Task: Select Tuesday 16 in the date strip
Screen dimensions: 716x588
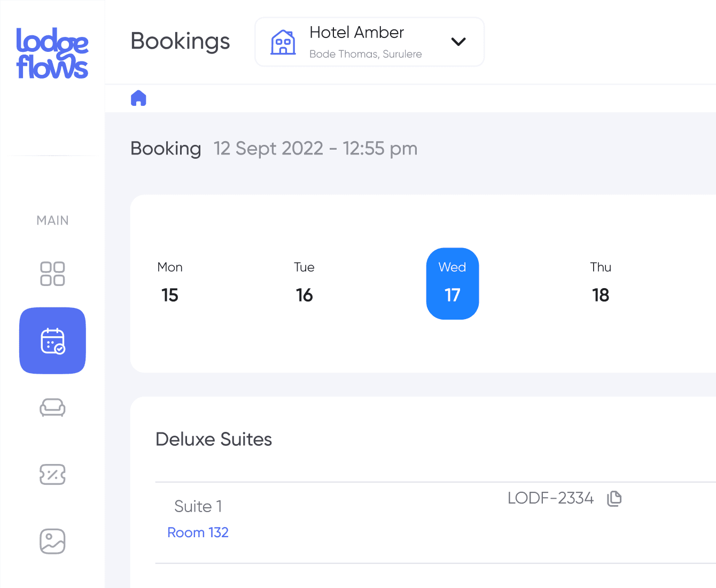Action: tap(304, 283)
